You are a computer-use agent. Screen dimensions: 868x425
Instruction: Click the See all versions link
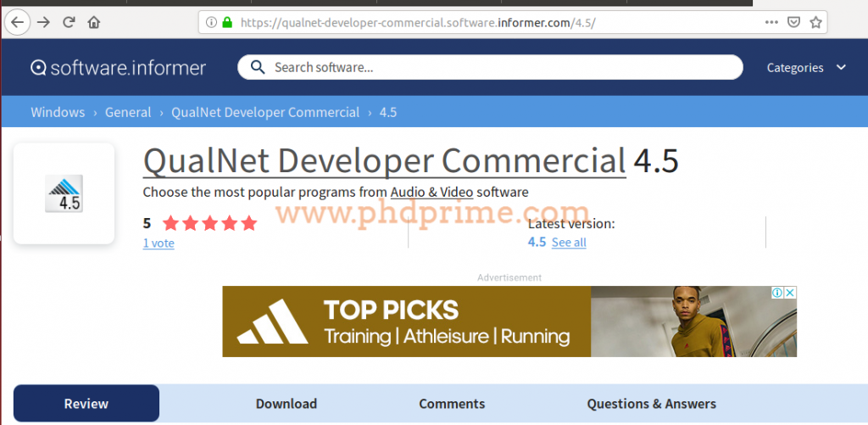(x=569, y=243)
